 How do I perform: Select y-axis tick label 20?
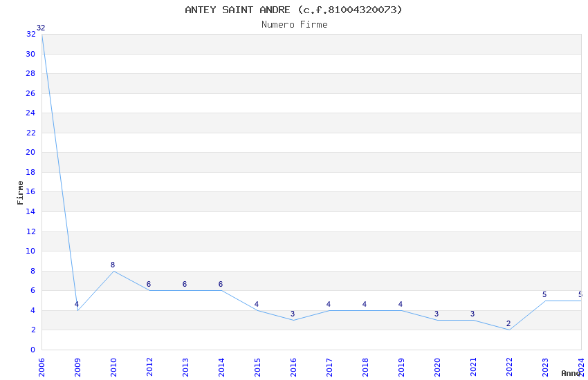30,152
